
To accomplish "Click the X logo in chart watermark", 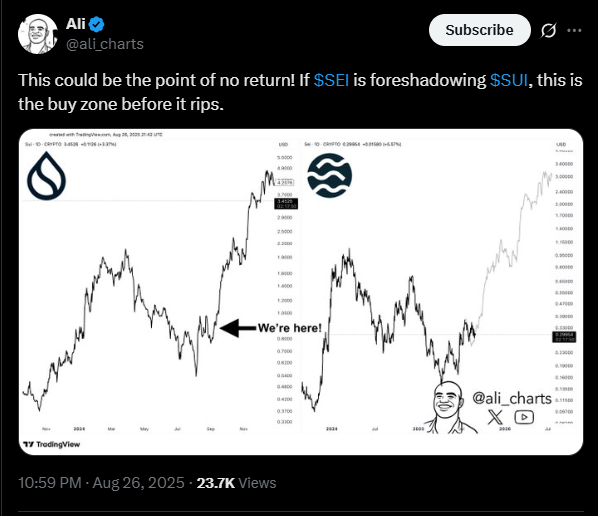I will [495, 417].
